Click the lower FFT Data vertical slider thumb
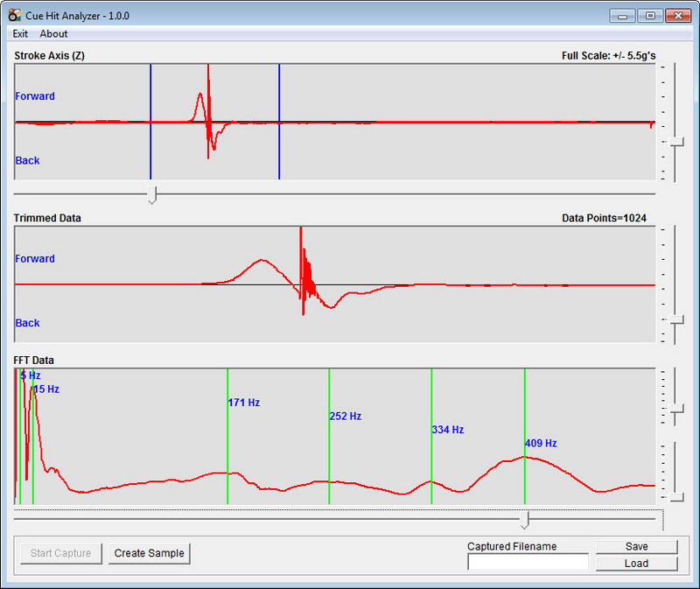Viewport: 700px width, 589px height. pyautogui.click(x=676, y=495)
